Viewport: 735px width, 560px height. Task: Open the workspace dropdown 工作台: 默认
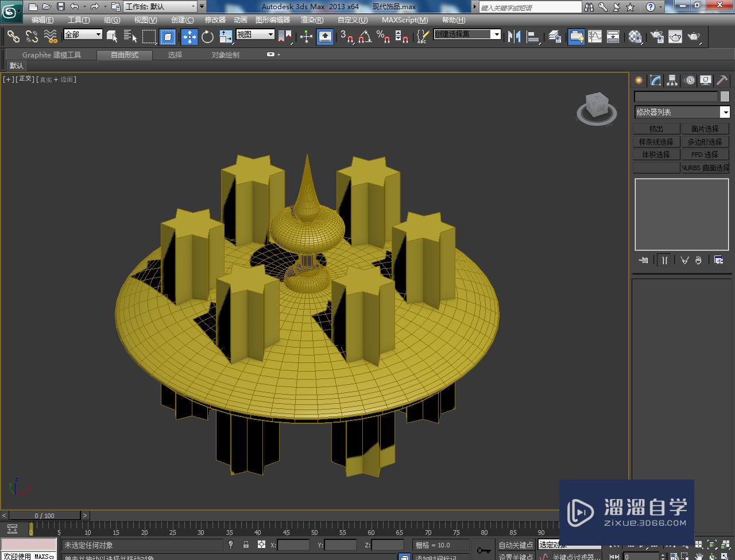pos(160,7)
